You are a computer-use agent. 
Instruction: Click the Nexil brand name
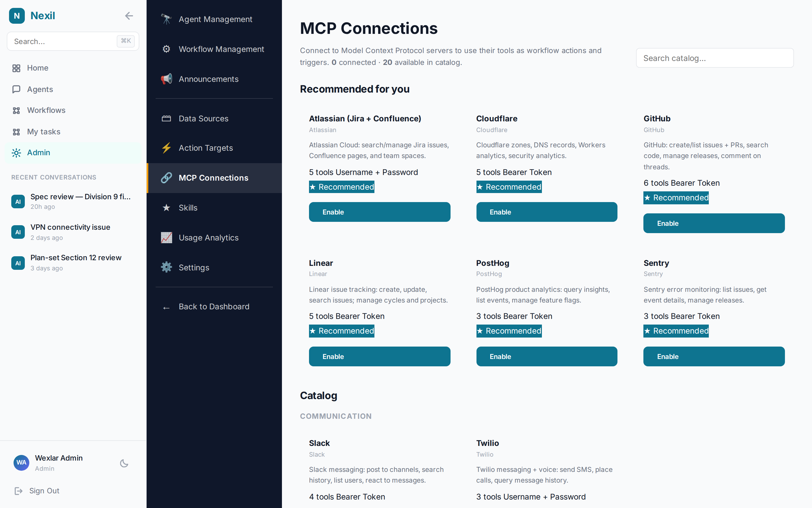click(x=43, y=16)
